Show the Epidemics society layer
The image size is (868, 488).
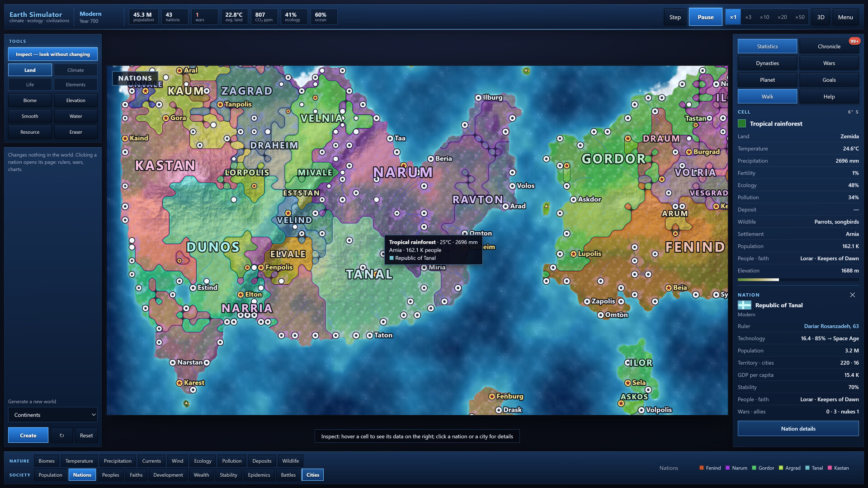[259, 475]
